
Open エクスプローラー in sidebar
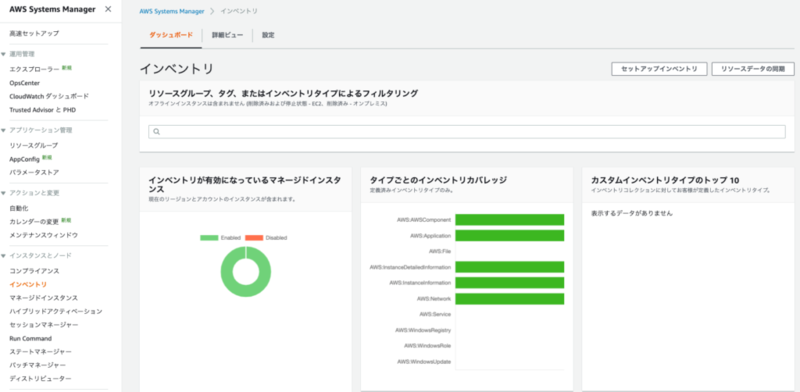(x=34, y=69)
